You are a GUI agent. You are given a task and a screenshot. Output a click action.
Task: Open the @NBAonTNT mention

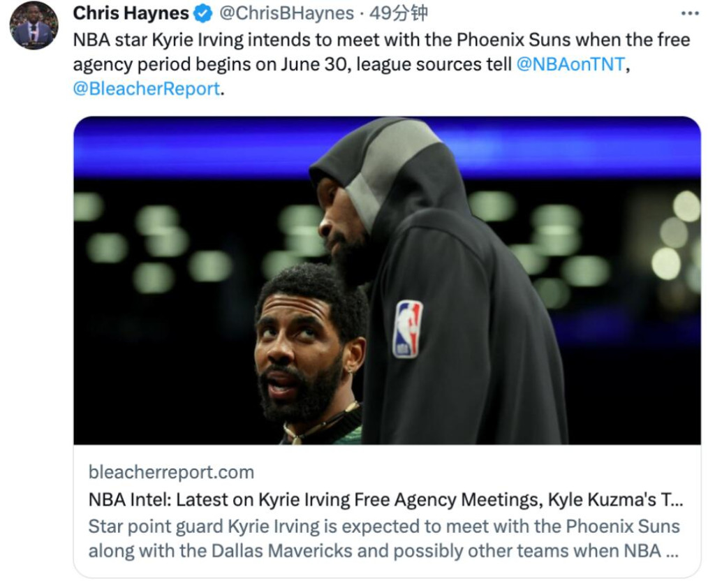[570, 64]
